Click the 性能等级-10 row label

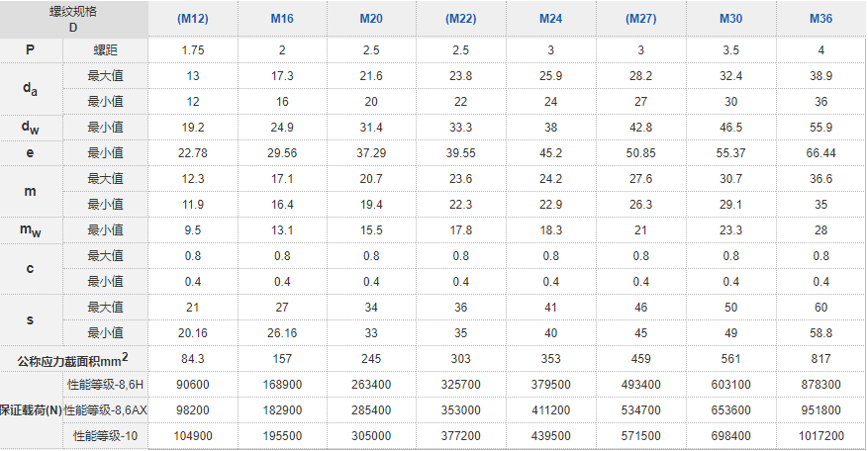[x=104, y=435]
